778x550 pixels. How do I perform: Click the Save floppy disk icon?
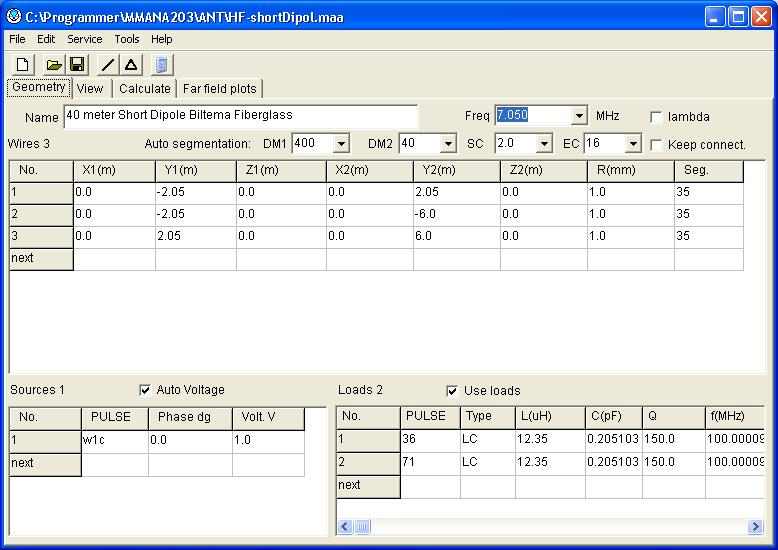(x=77, y=65)
